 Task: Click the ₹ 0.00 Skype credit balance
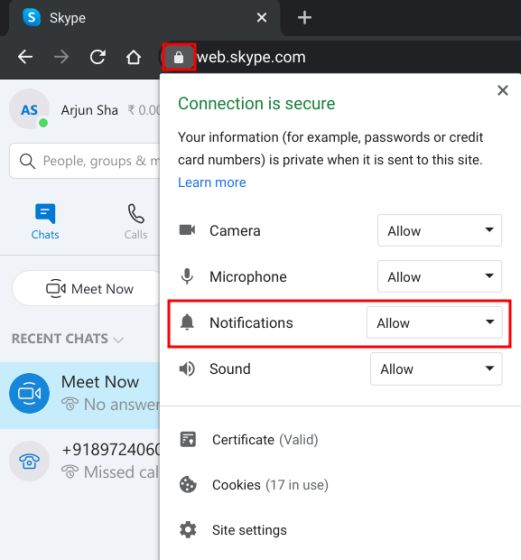pyautogui.click(x=144, y=110)
